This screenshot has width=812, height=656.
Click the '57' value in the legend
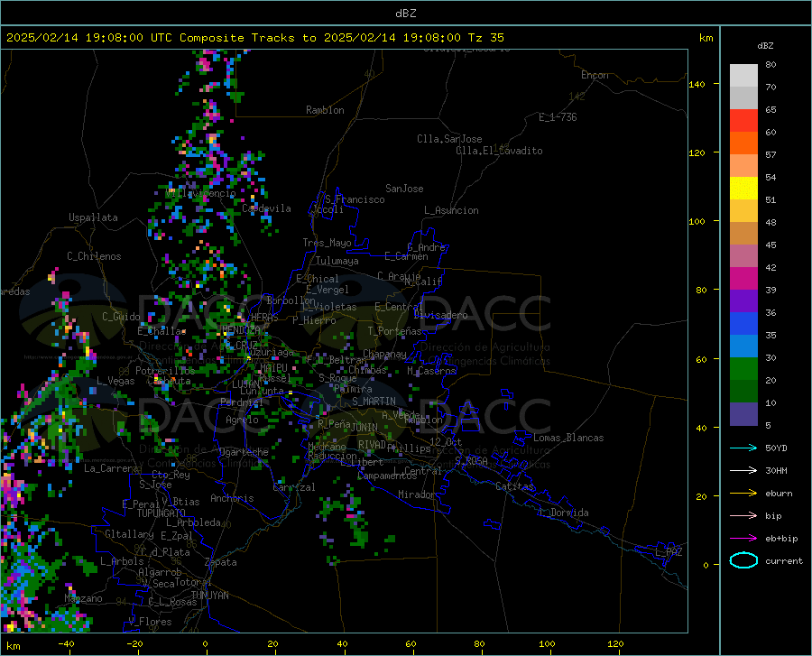(770, 155)
